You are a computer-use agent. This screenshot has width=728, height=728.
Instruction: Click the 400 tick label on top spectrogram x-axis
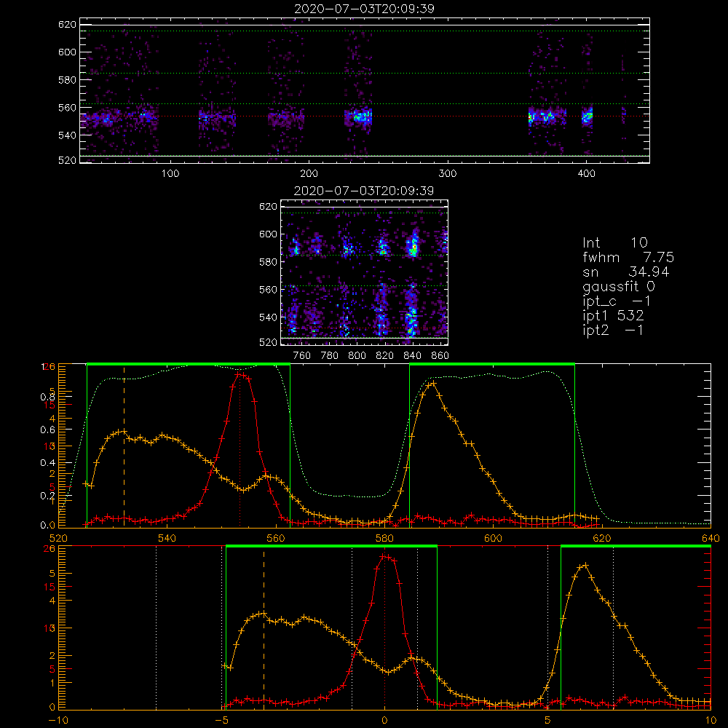[586, 174]
